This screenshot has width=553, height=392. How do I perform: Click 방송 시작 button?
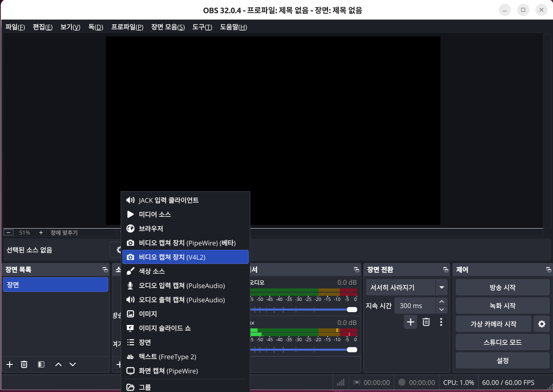coord(503,287)
